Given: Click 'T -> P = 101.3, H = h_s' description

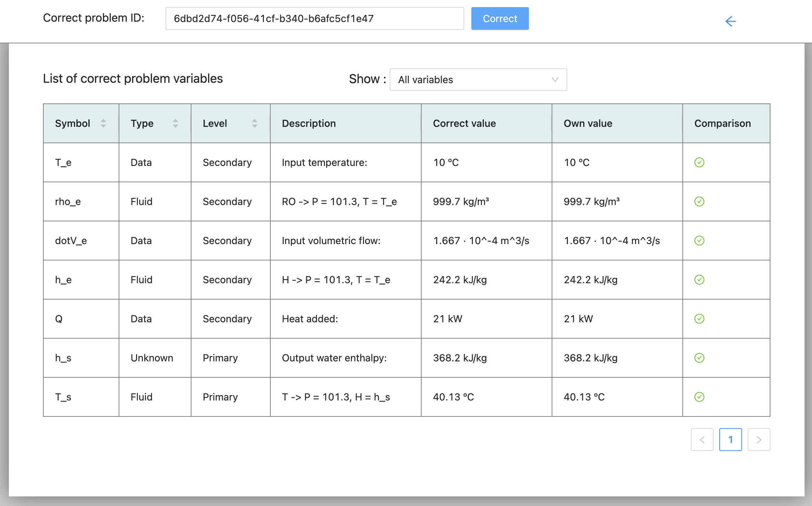Looking at the screenshot, I should 336,397.
